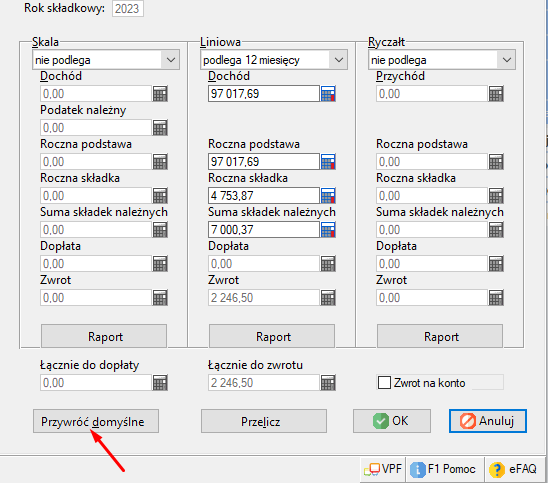Click calculator icon next to Ryczałt Przychód
This screenshot has width=548, height=483.
click(x=496, y=94)
